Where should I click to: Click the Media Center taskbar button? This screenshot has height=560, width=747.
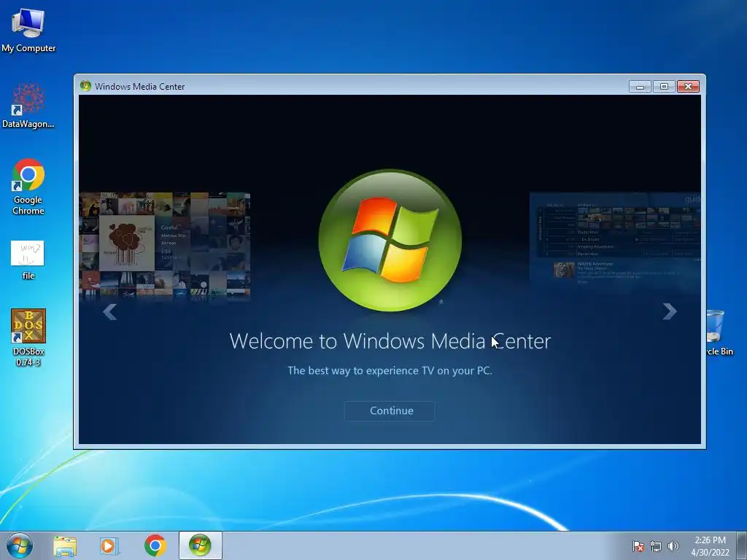pyautogui.click(x=200, y=545)
